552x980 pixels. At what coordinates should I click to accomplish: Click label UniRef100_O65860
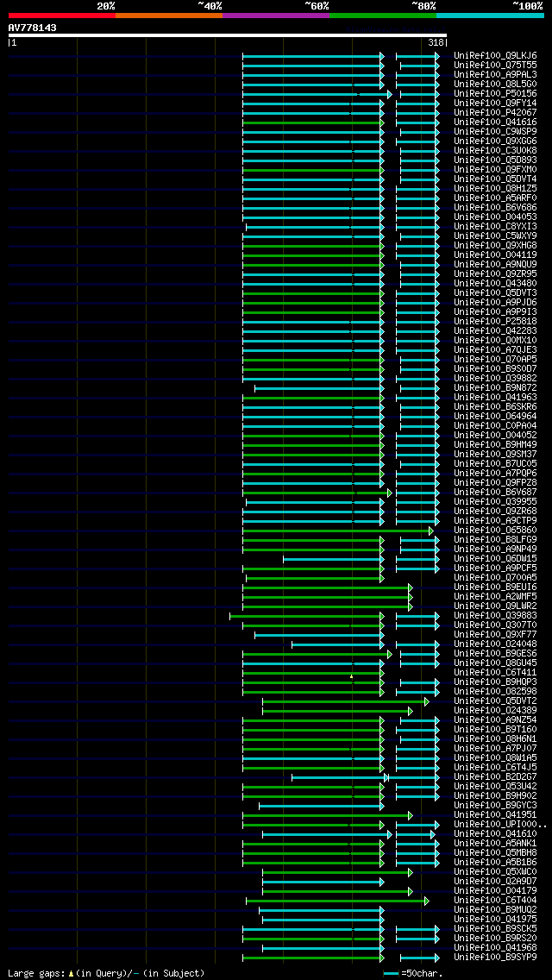pos(495,530)
